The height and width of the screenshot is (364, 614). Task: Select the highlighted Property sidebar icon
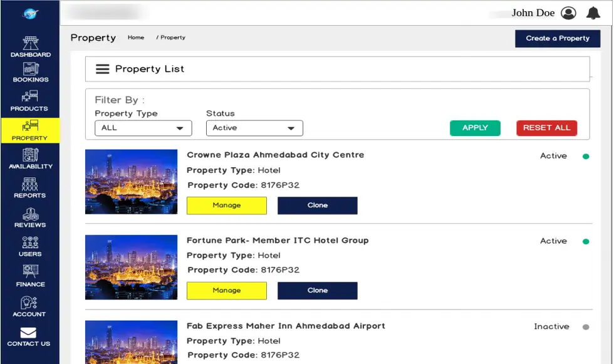click(x=30, y=126)
